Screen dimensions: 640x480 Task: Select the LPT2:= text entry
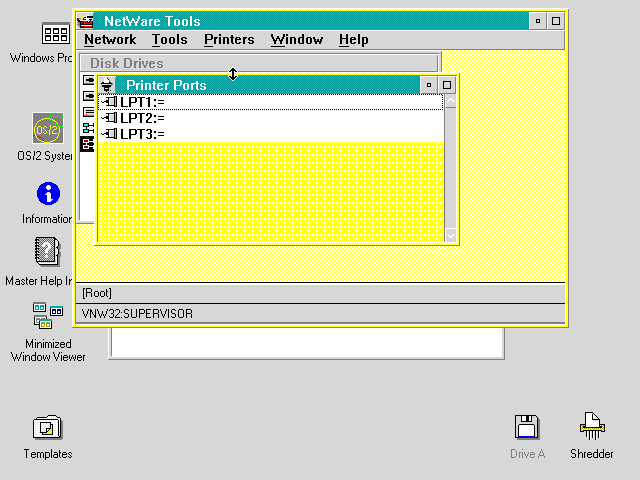142,118
